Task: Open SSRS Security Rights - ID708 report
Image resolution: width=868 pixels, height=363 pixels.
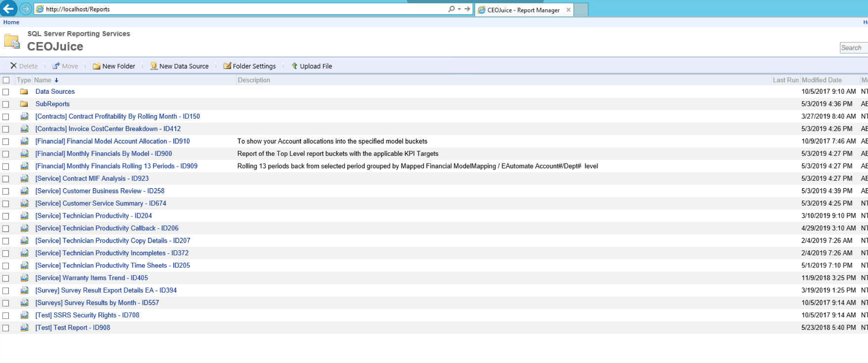Action: [x=87, y=315]
